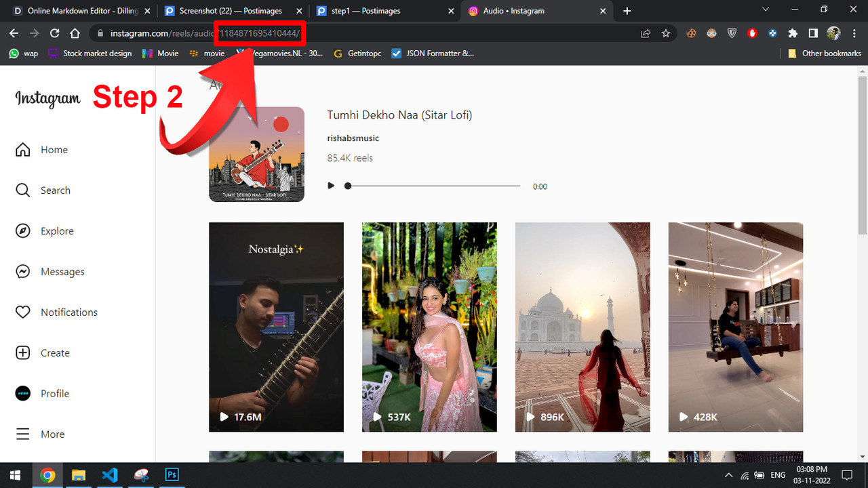Viewport: 868px width, 488px height.
Task: Reload the current Instagram page
Action: coord(55,33)
